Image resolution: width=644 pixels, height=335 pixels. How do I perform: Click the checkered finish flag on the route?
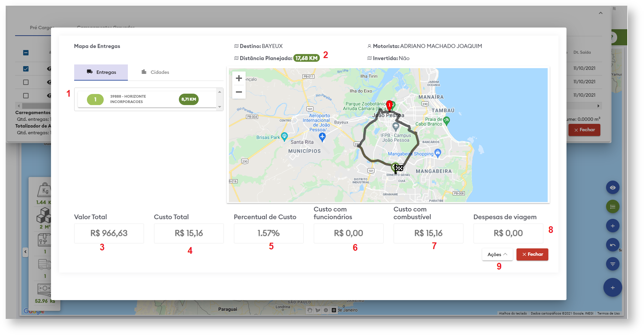(x=399, y=167)
